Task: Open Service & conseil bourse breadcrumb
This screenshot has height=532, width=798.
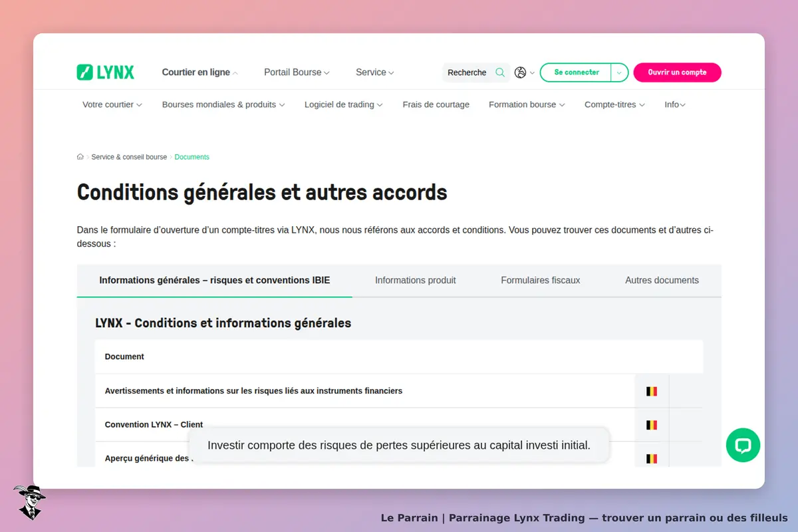Action: point(129,157)
